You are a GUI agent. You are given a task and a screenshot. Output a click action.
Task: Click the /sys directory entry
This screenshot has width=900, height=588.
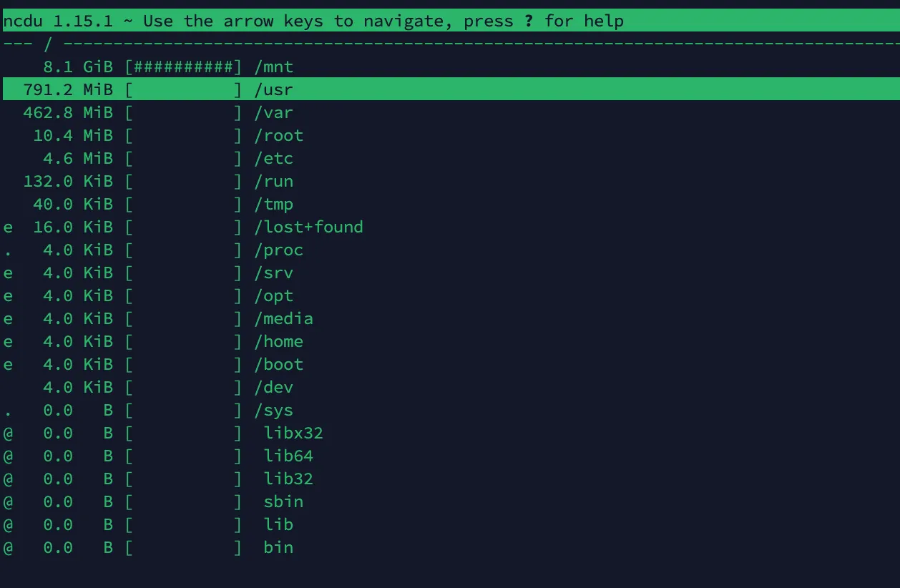tap(274, 411)
